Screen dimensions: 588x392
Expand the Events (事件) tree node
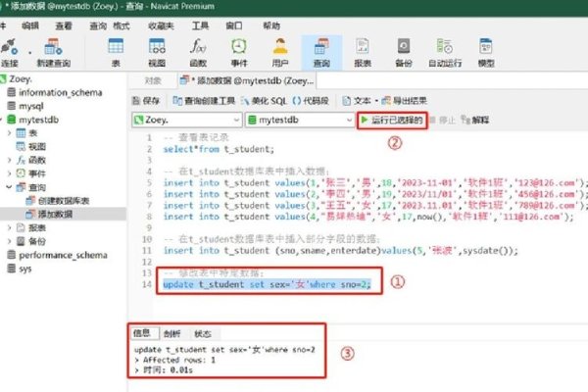click(x=10, y=173)
